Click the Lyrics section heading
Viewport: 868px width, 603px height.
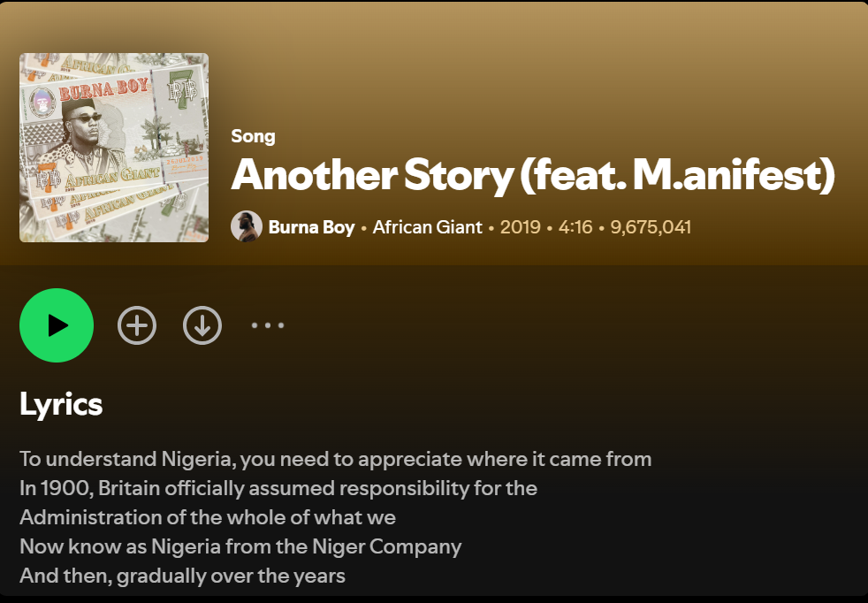coord(61,405)
